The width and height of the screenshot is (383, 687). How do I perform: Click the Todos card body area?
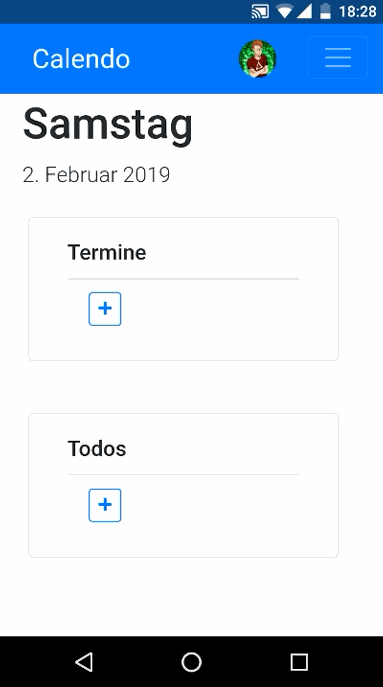183,485
